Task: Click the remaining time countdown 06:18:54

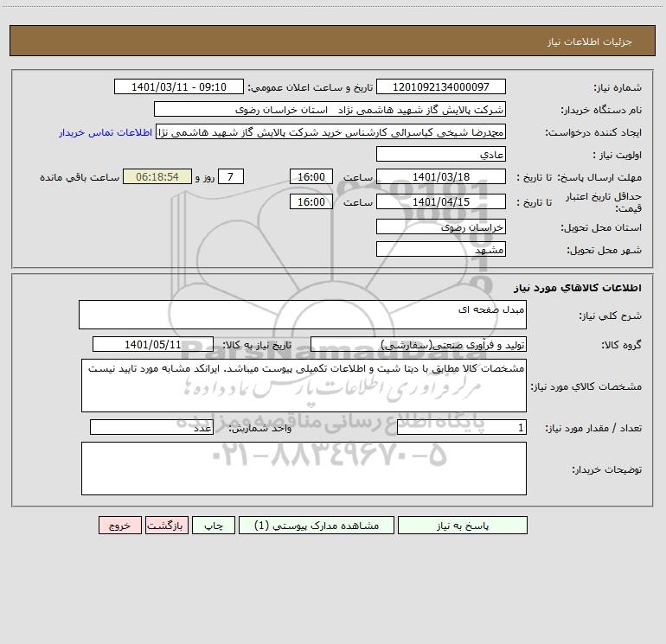Action: 157,176
